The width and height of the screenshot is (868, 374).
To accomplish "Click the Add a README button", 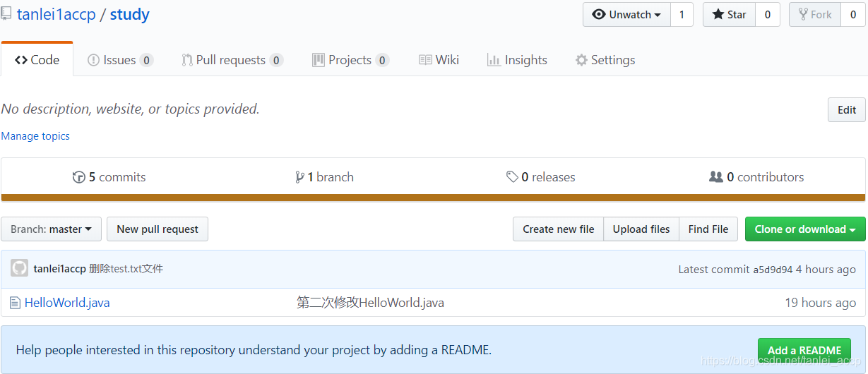I will coord(804,350).
